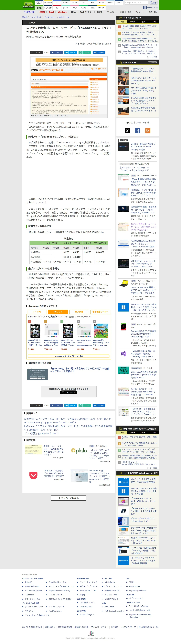181x644 pixels.
Task: Open the INTERNET tab in the top navigation
Action: pyautogui.click(x=48, y=3)
